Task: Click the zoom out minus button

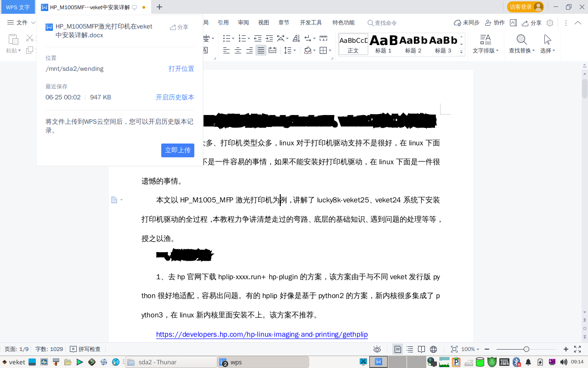Action: pos(487,349)
